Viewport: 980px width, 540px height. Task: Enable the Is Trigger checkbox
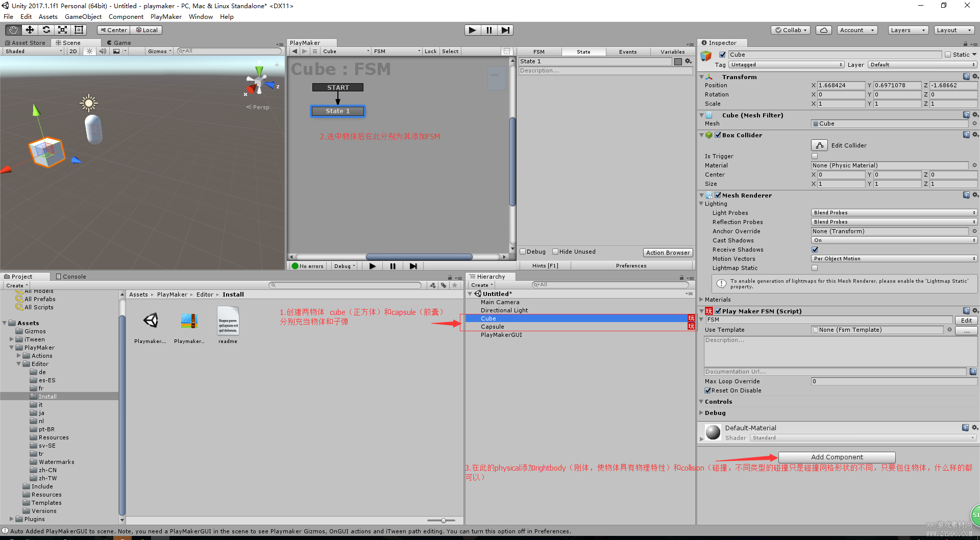point(815,156)
